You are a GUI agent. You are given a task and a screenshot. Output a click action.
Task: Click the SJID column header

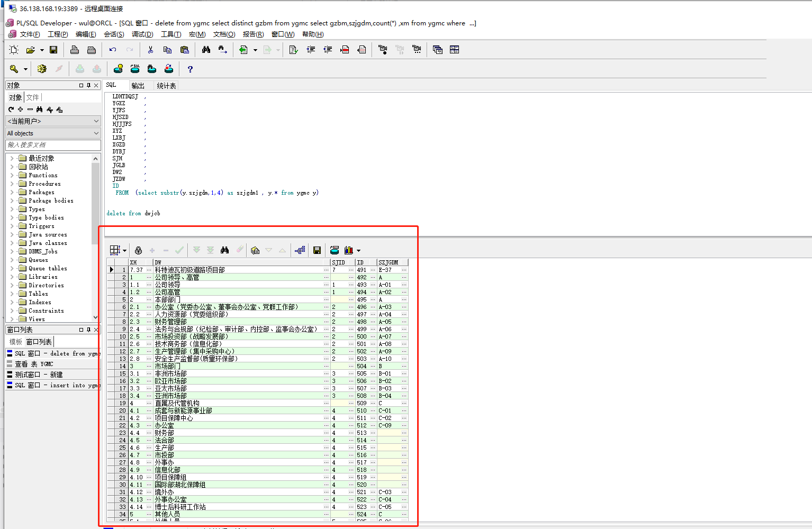342,262
